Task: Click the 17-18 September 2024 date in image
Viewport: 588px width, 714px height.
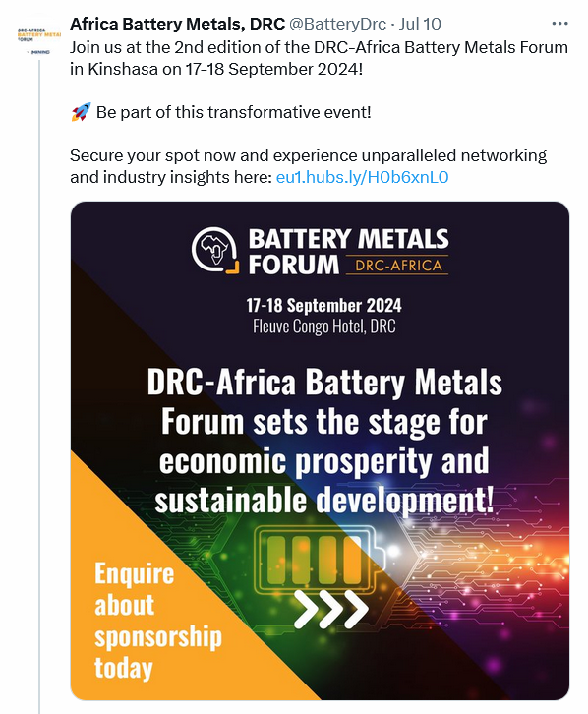Action: coord(323,305)
